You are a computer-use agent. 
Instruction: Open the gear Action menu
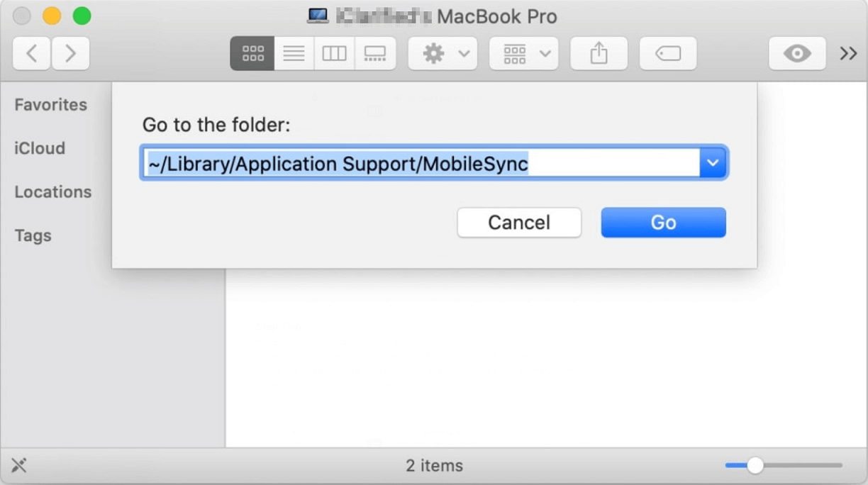(443, 54)
